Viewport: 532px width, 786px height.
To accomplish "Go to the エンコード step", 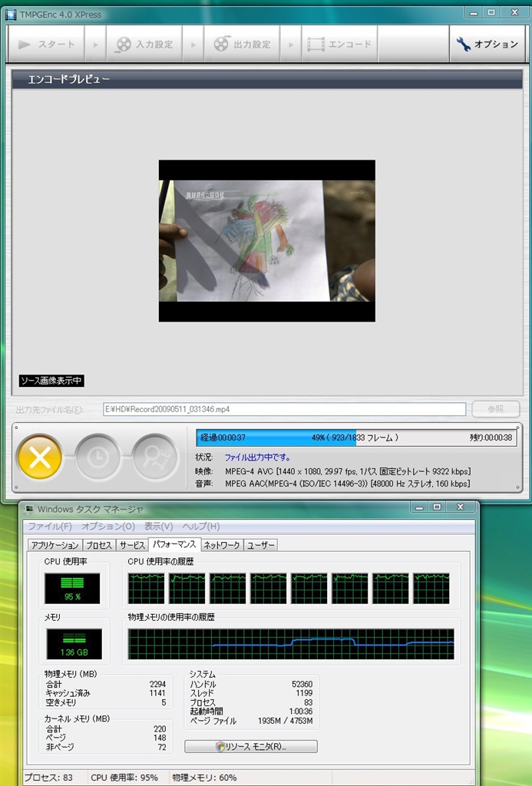I will [339, 44].
